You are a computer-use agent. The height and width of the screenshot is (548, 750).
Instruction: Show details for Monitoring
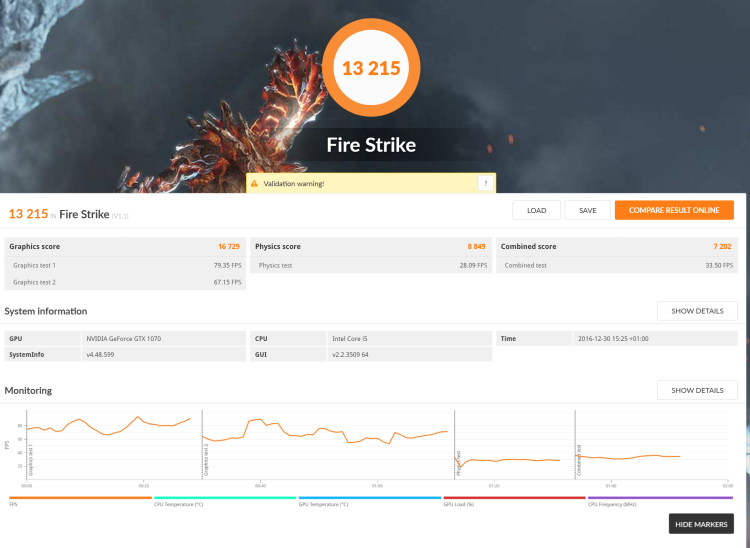point(697,390)
